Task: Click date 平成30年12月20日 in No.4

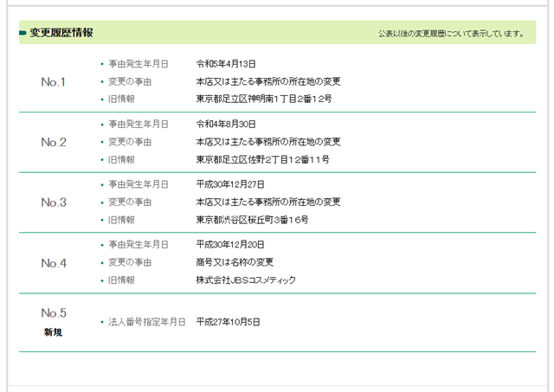Action: click(x=230, y=245)
